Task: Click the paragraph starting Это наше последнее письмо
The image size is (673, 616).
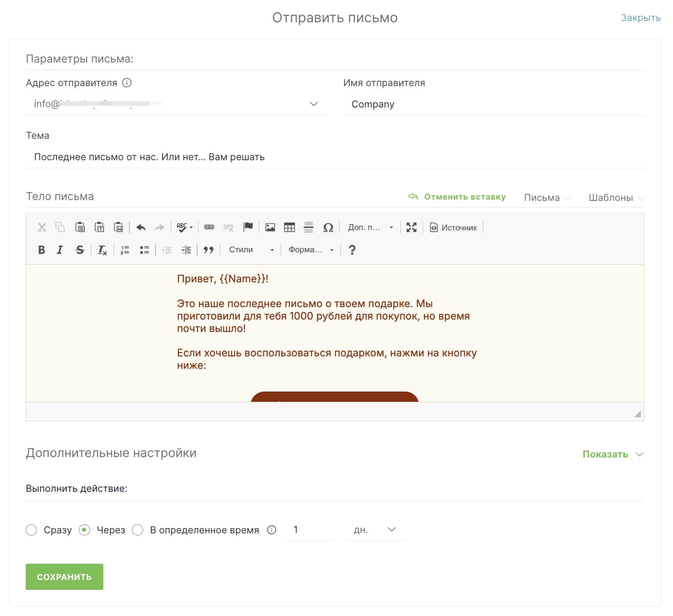Action: pyautogui.click(x=323, y=316)
